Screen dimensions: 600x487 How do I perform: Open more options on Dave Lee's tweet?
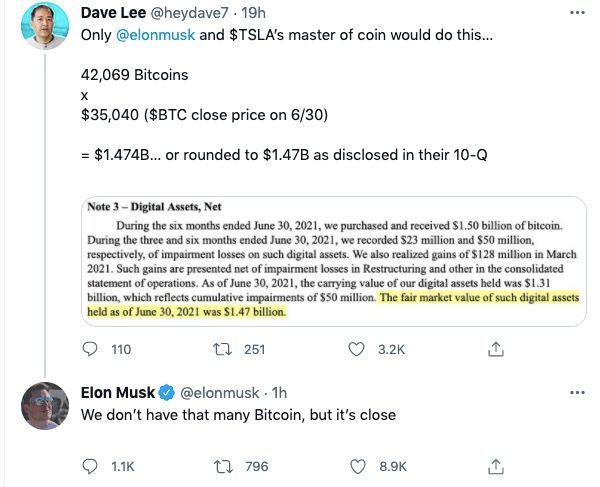[577, 12]
